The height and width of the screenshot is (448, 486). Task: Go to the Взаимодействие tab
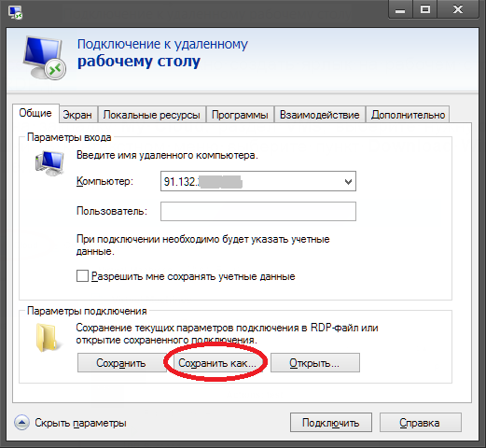coord(319,115)
